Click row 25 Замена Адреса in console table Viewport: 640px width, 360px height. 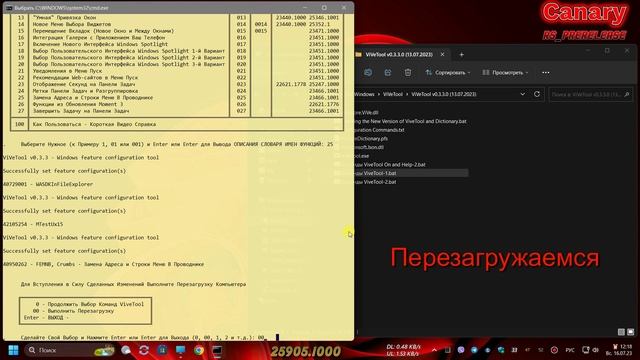[178, 98]
